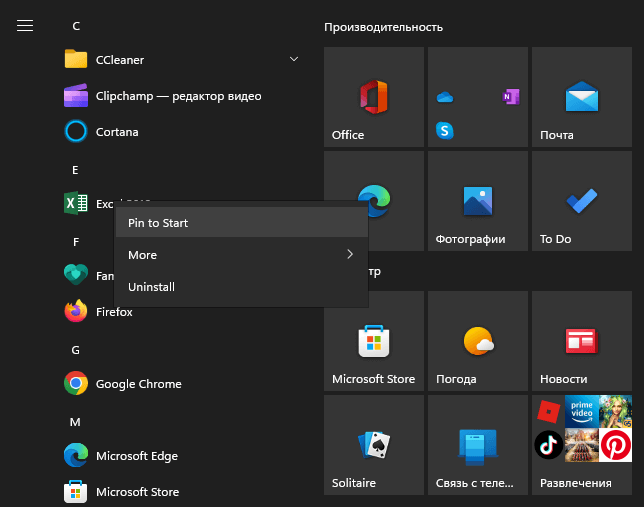Open the Фотографии photos tile
The image size is (644, 507).
(478, 201)
